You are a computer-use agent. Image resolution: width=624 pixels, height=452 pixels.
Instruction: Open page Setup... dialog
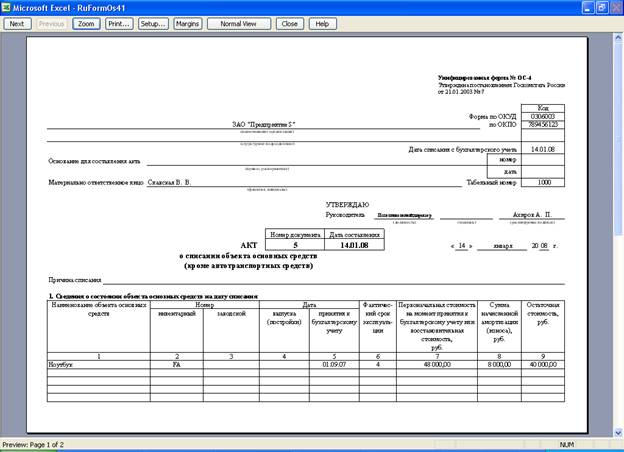(x=153, y=24)
